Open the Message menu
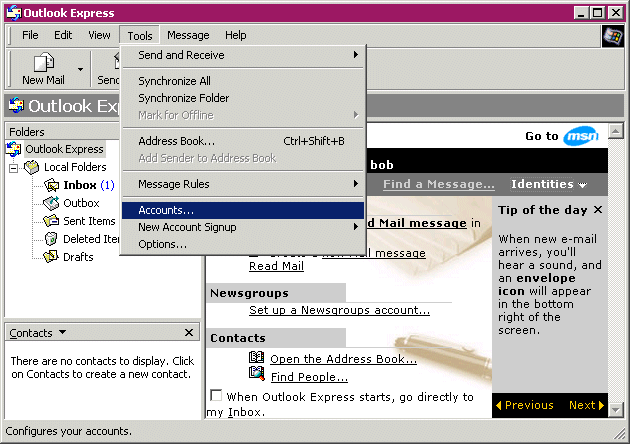 (x=188, y=35)
